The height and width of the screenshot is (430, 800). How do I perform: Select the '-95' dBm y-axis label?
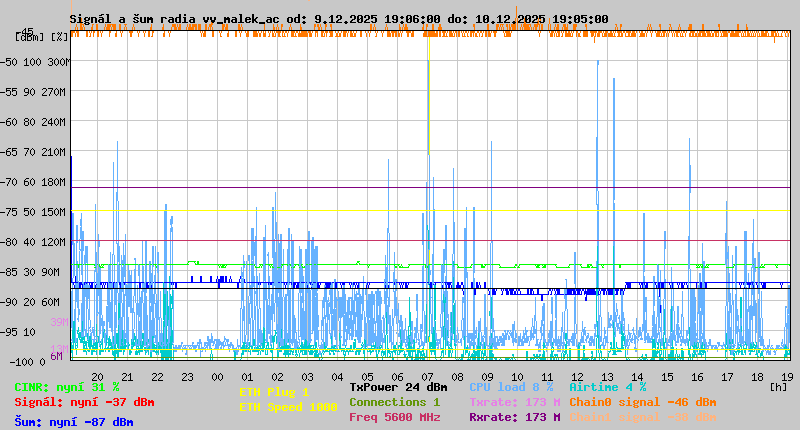tap(9, 333)
